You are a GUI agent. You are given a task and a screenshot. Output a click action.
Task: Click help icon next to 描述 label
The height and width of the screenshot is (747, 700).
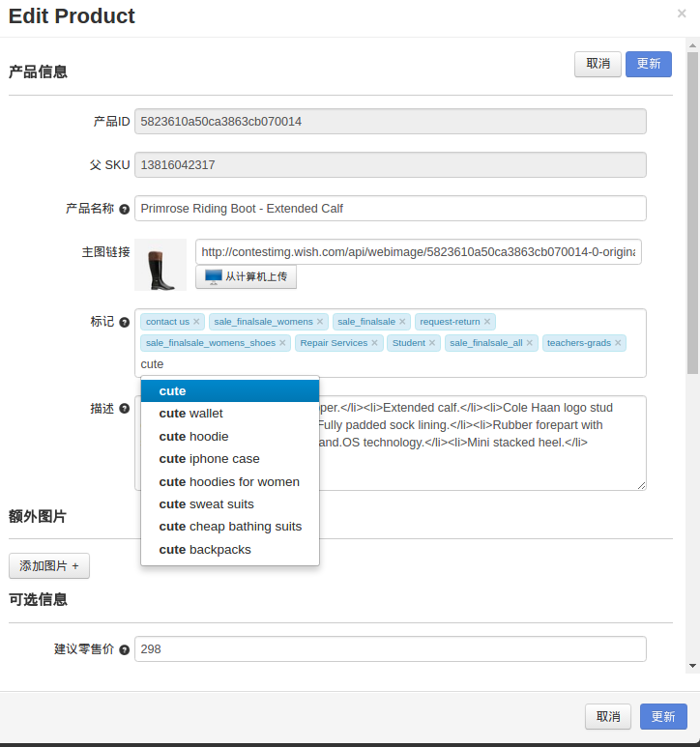pos(124,409)
